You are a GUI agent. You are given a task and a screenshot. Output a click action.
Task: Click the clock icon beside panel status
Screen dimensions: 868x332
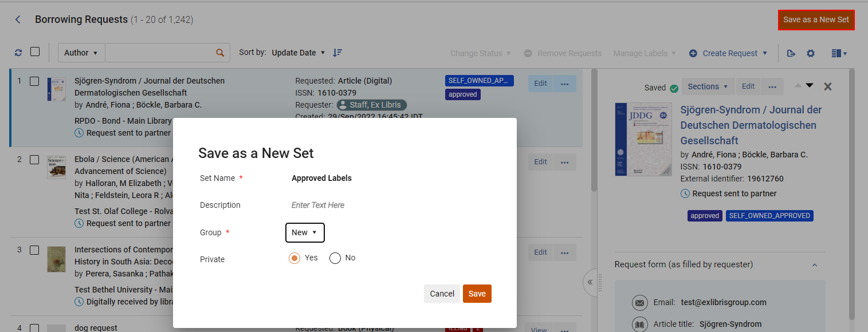coord(685,193)
